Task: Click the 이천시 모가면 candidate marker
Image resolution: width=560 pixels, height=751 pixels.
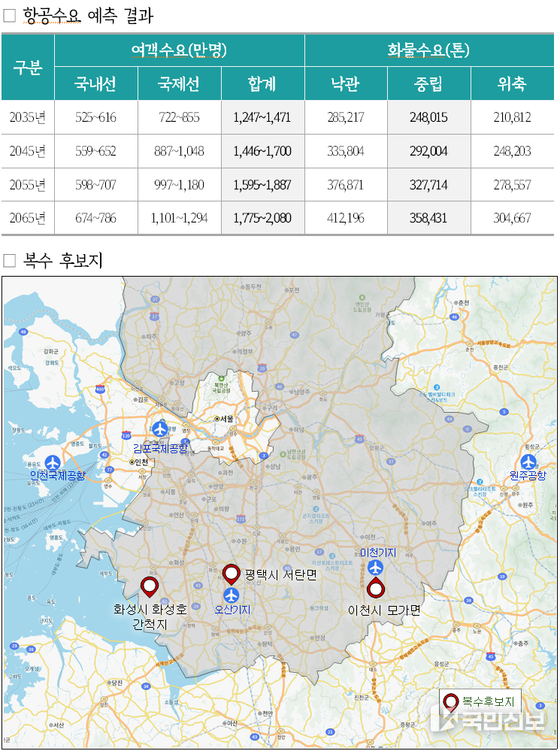Action: point(376,588)
